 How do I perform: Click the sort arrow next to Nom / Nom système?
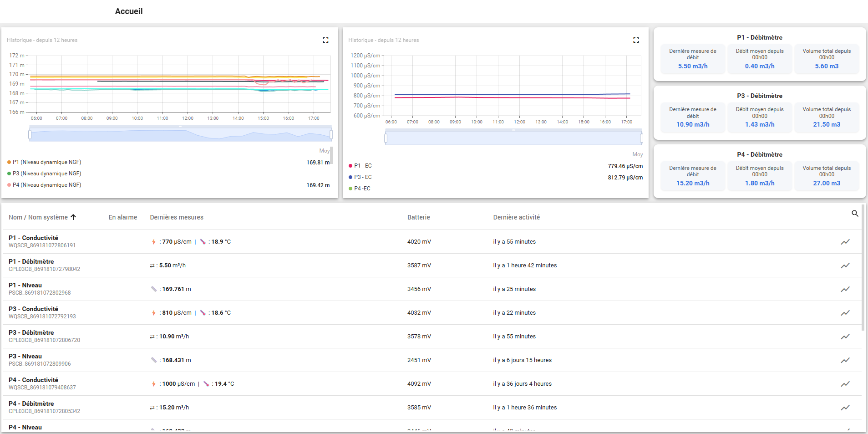[x=73, y=217]
